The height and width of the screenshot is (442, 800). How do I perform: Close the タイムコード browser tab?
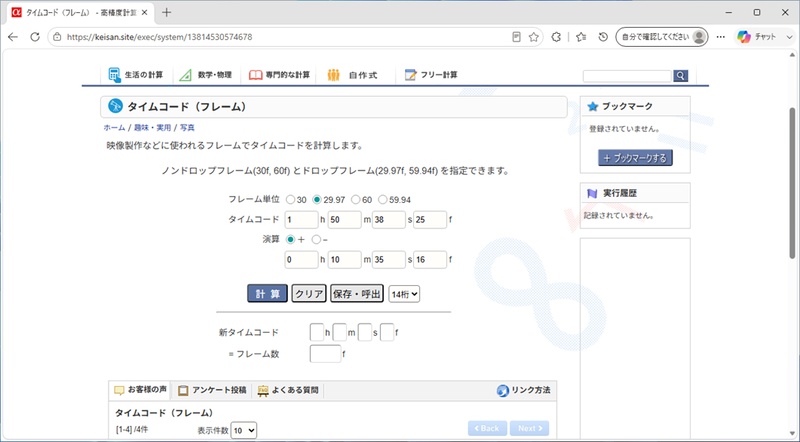coord(144,13)
